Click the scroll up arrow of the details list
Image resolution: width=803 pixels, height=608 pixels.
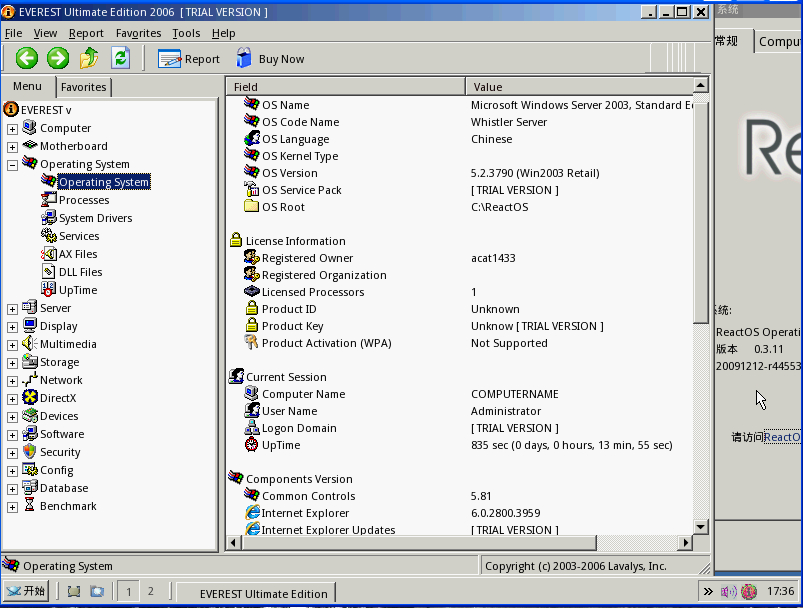coord(700,85)
